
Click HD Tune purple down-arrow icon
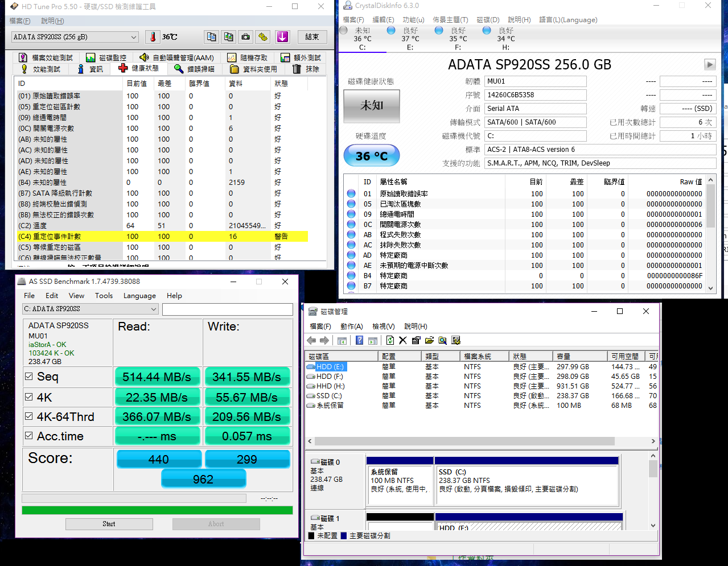click(282, 37)
